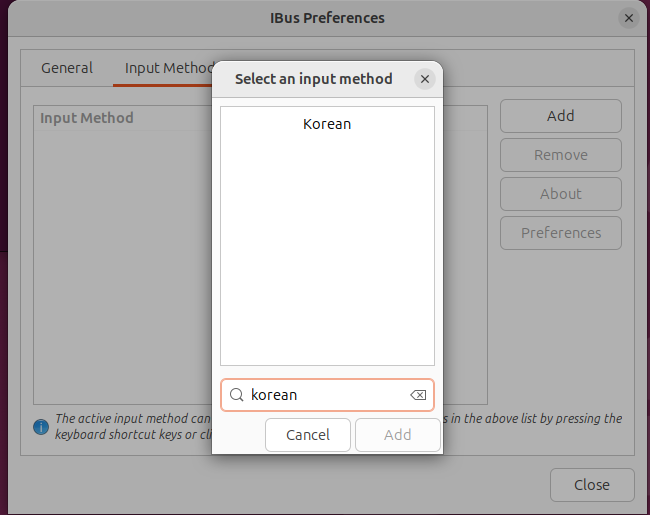Clear the search text with the backspace icon
This screenshot has height=515, width=650.
(x=418, y=395)
